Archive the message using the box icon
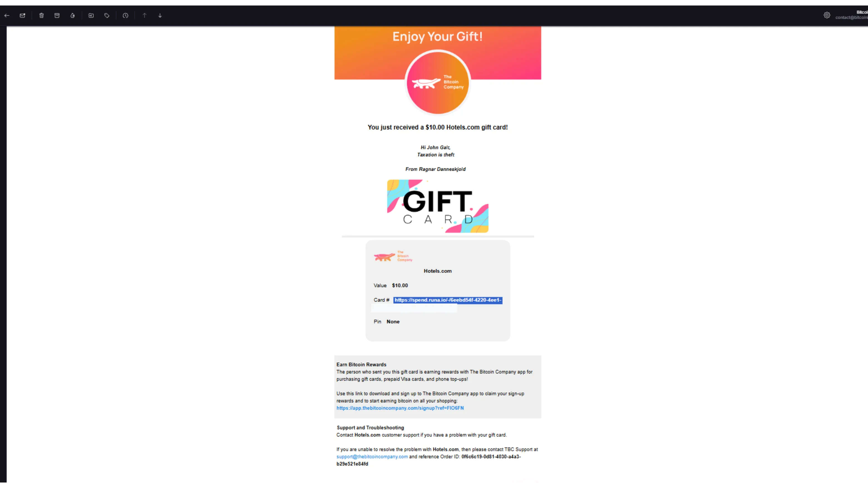 click(x=57, y=16)
